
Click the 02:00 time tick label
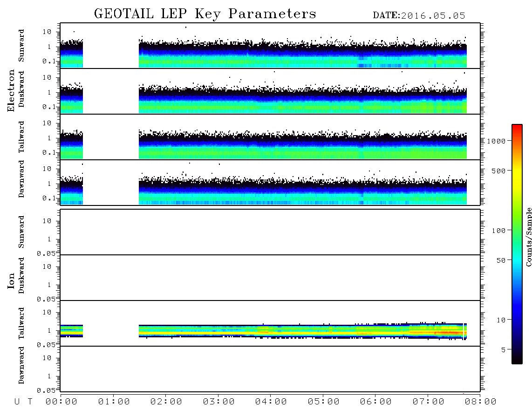[166, 402]
